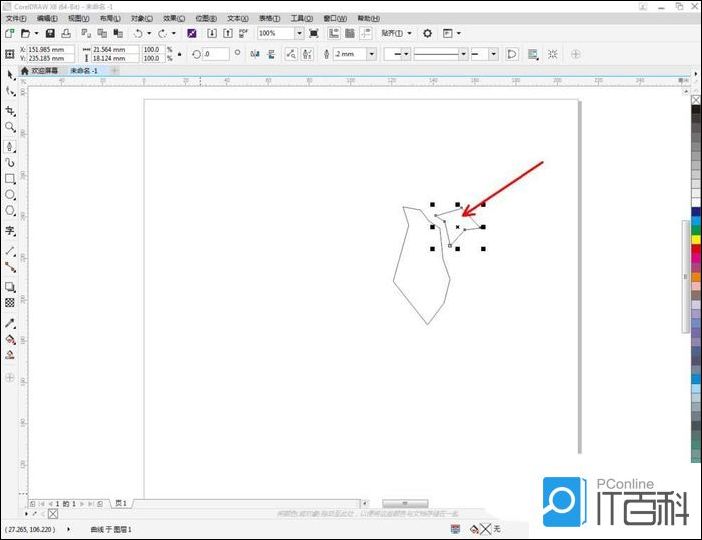Select the Text tool (字)
702x540 pixels.
[10, 230]
